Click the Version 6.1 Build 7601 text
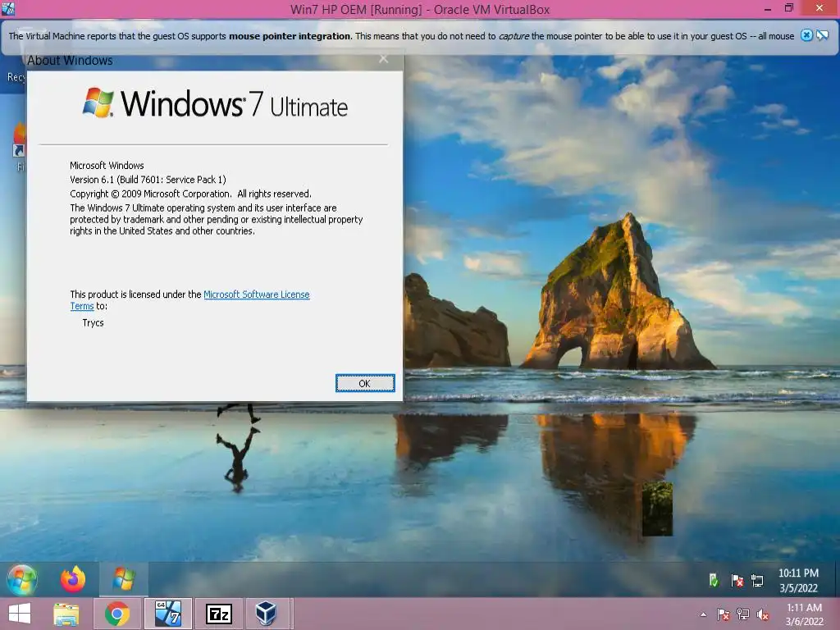This screenshot has height=630, width=840. click(148, 180)
